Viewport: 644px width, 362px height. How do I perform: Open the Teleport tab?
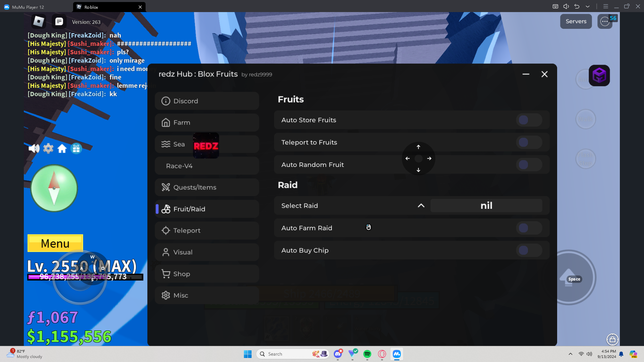point(207,231)
